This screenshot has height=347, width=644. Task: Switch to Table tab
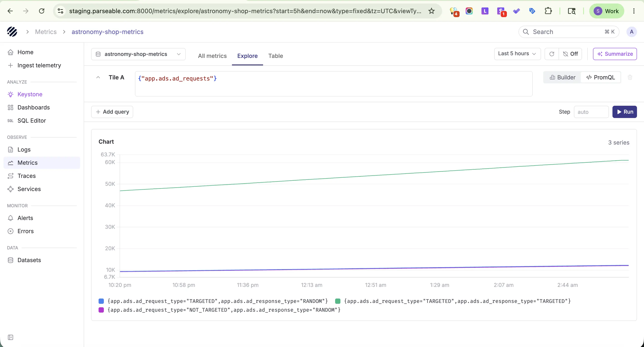(276, 56)
